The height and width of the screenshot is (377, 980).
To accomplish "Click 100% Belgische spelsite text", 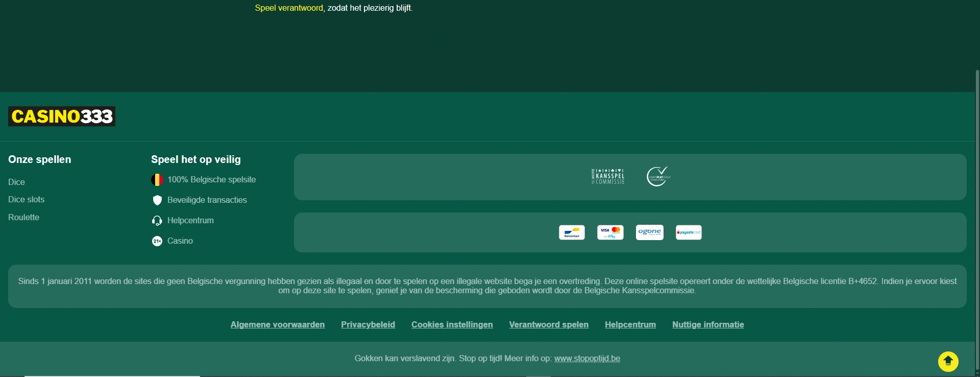I will pyautogui.click(x=212, y=179).
